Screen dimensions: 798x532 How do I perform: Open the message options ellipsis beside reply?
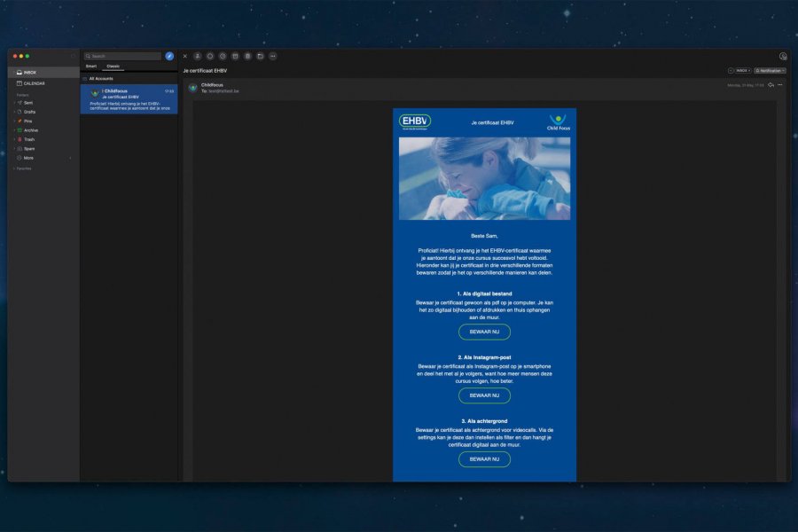point(780,85)
